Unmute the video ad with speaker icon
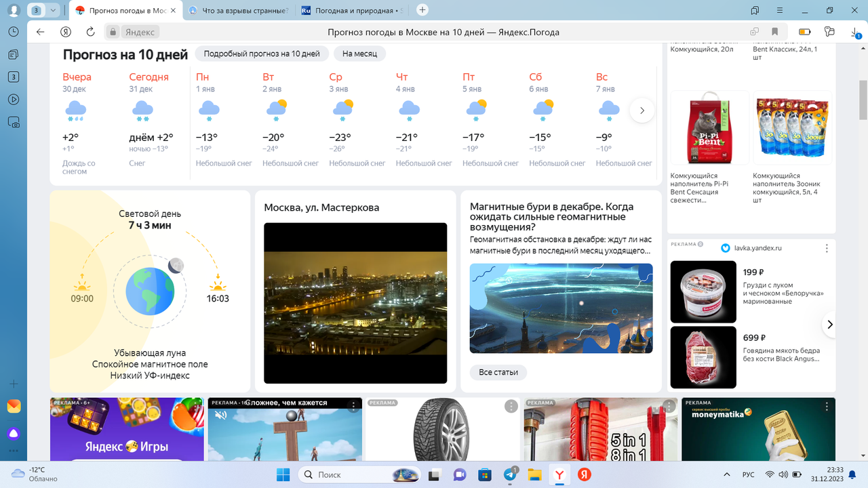868x488 pixels. pos(220,415)
